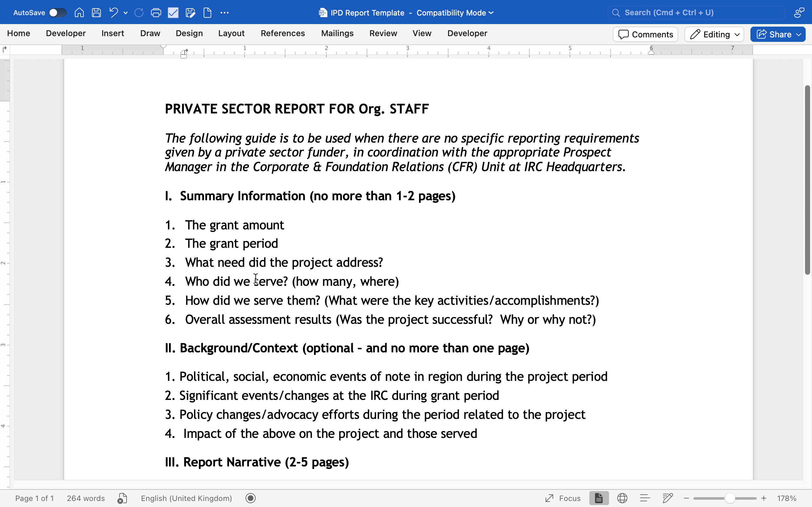This screenshot has width=812, height=507.
Task: Click the Save floppy disk icon
Action: pos(96,13)
